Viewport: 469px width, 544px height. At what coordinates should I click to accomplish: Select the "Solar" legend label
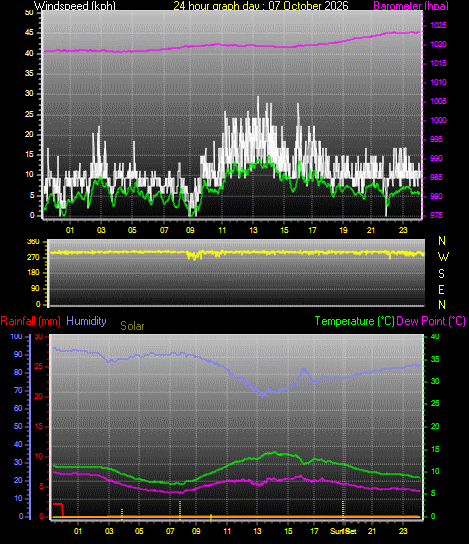point(132,326)
